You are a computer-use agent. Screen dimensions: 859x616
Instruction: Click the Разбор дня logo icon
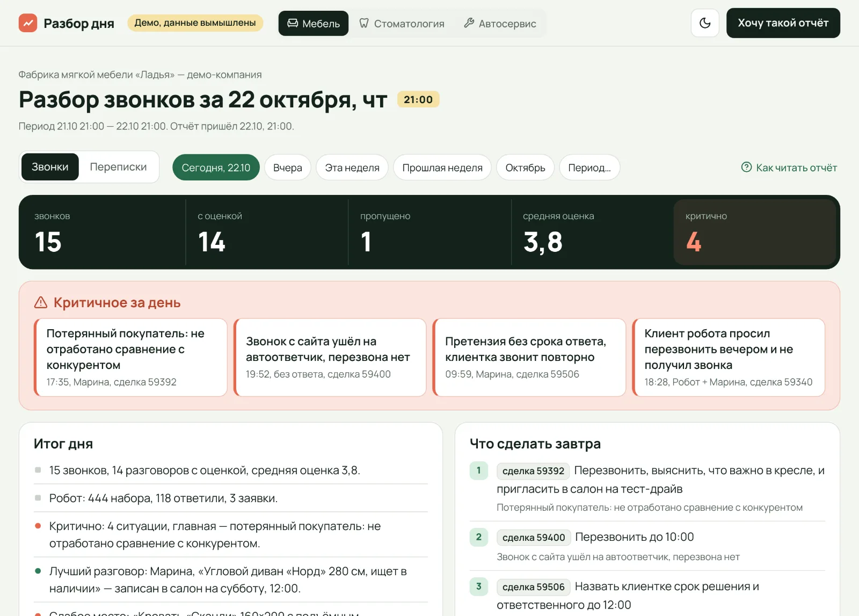[x=28, y=23]
